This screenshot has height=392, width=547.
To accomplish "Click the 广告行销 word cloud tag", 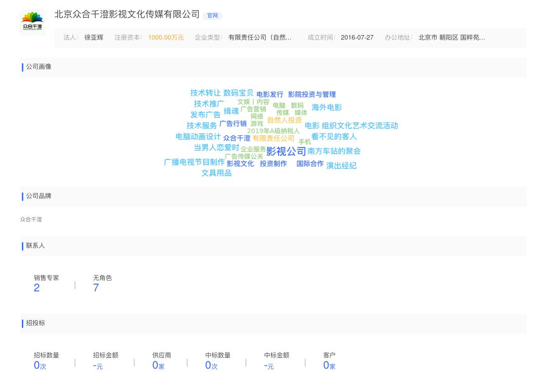I will click(233, 124).
